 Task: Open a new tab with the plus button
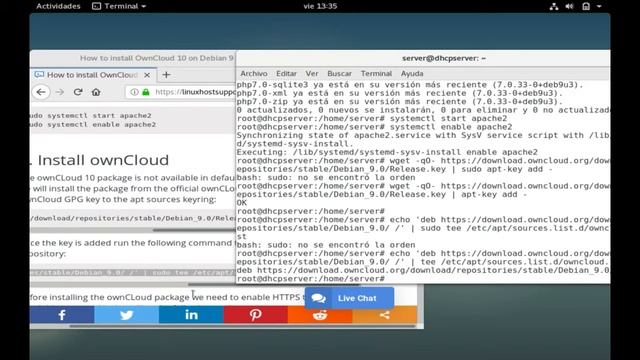166,75
